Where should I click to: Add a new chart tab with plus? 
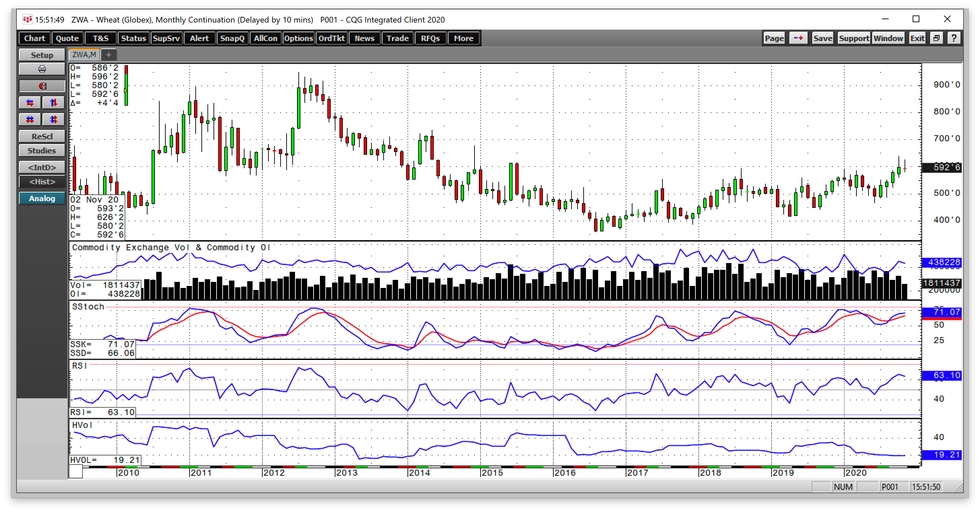pos(108,55)
